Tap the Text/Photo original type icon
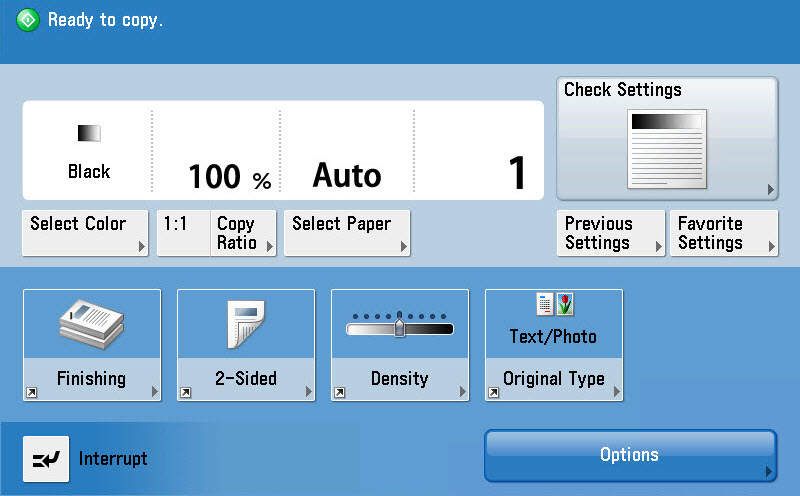 (x=554, y=305)
